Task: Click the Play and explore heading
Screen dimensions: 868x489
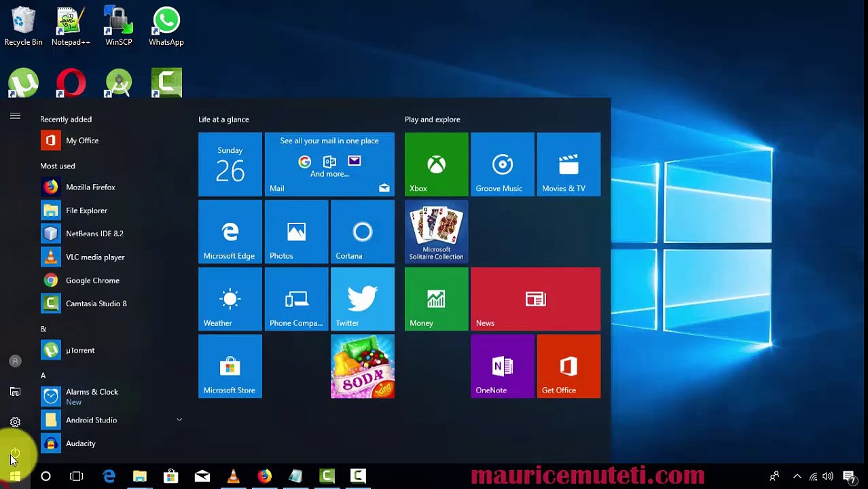Action: (x=432, y=120)
